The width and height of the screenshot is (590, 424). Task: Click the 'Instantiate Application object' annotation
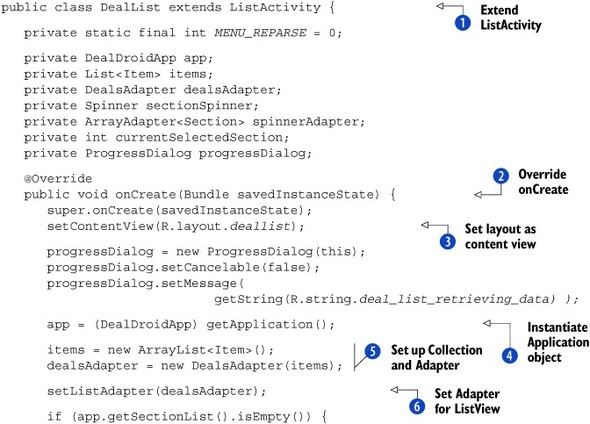pos(558,342)
